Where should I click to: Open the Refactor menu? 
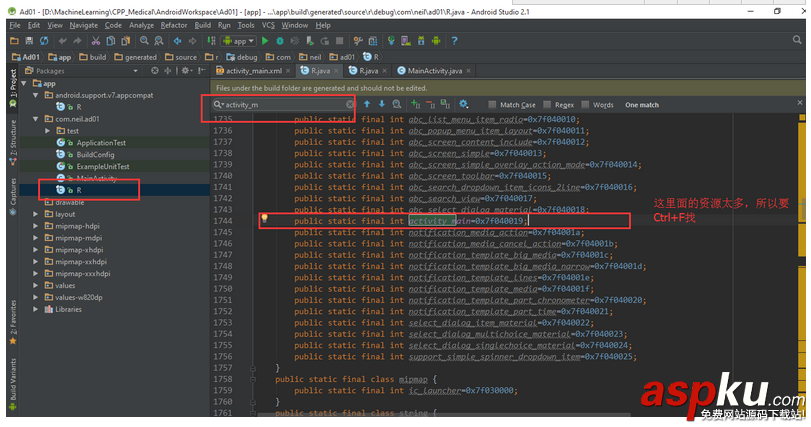click(x=173, y=25)
